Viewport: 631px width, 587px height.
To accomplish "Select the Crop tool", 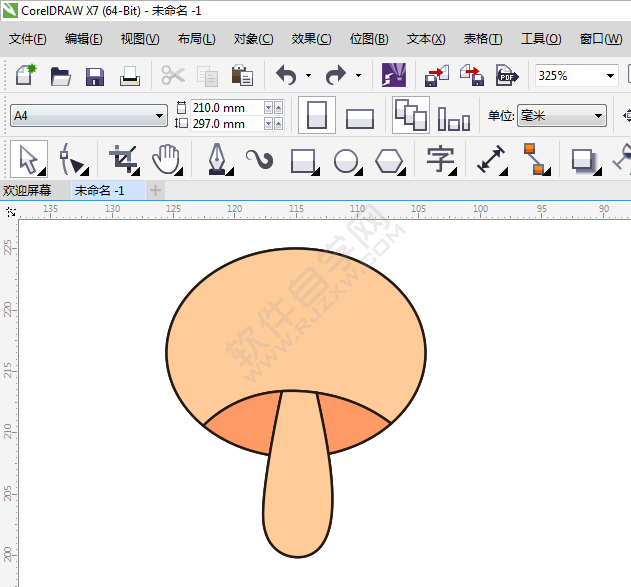I will tap(123, 159).
